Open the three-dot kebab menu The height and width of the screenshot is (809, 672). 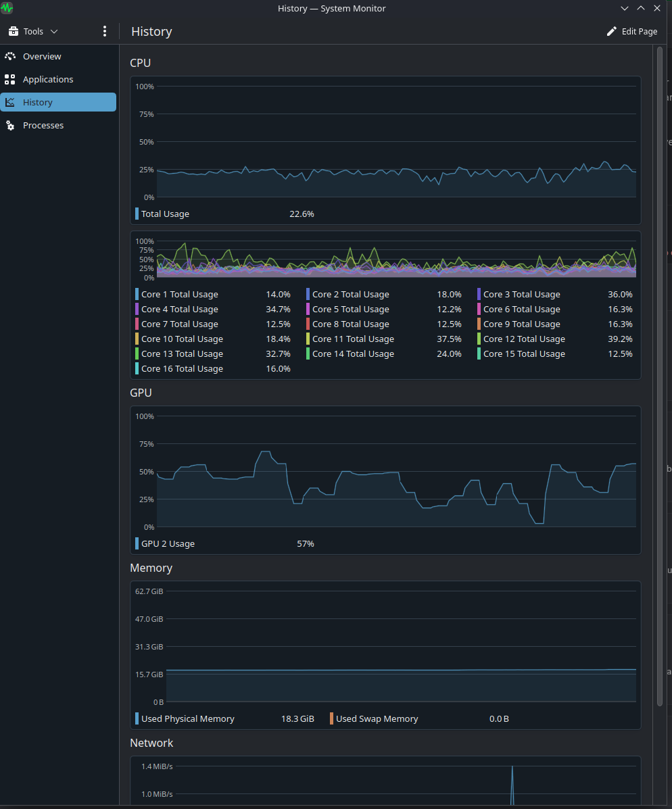point(104,31)
